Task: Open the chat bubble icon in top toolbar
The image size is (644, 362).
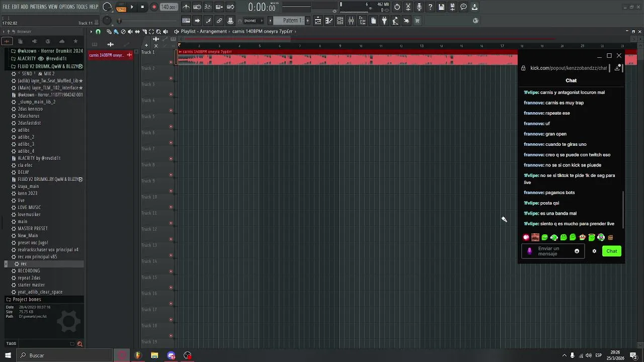Action: pyautogui.click(x=463, y=7)
